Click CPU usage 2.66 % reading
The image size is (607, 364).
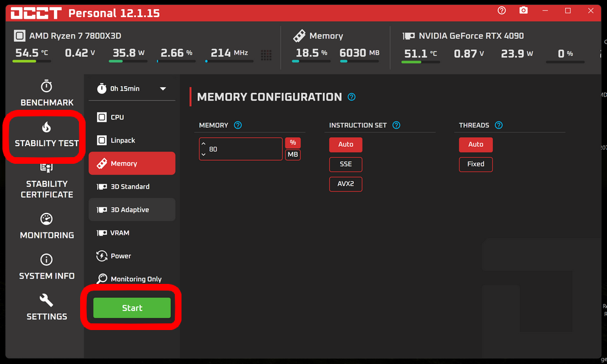pos(177,53)
